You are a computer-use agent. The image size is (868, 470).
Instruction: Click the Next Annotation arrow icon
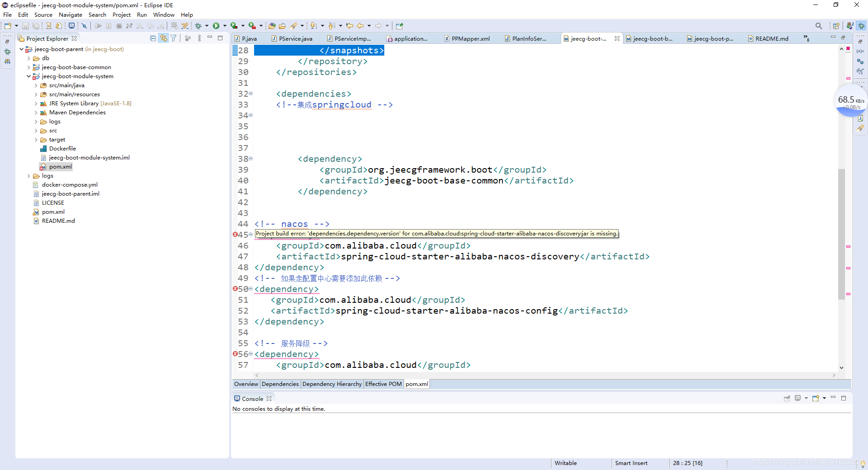313,26
